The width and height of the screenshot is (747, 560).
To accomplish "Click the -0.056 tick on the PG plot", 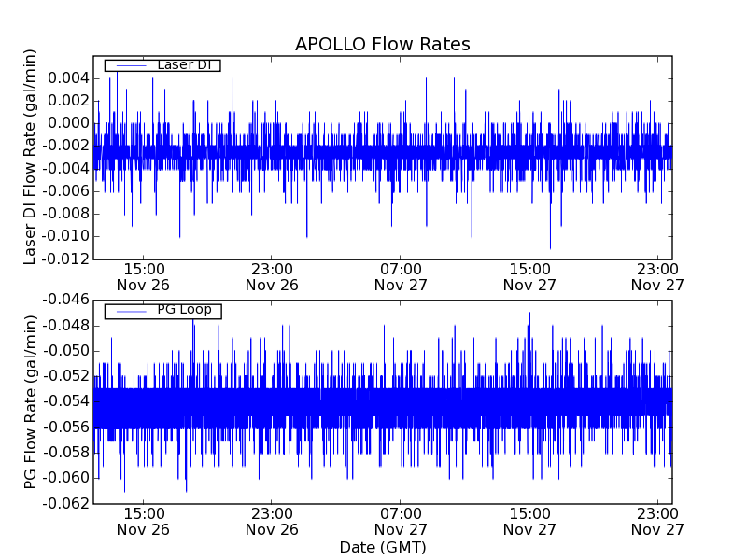I will coord(65,427).
